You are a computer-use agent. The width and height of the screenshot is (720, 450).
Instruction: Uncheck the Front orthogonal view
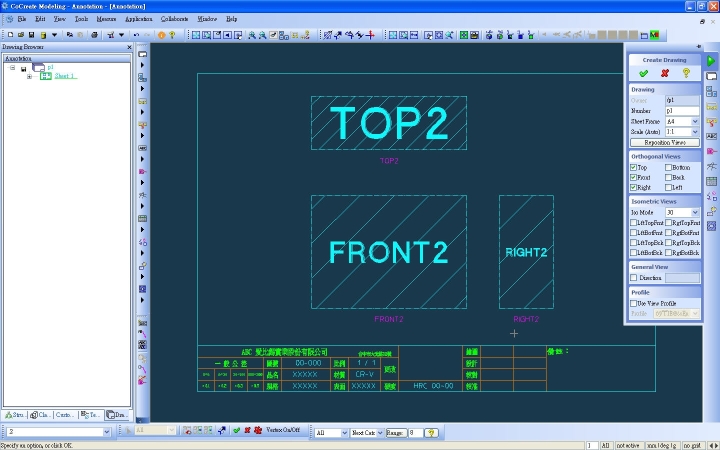pyautogui.click(x=634, y=177)
